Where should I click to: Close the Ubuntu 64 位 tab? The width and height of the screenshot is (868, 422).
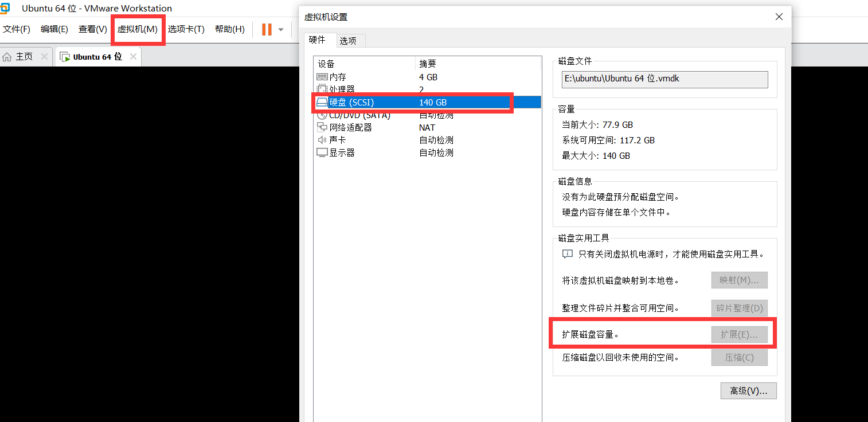pyautogui.click(x=133, y=57)
